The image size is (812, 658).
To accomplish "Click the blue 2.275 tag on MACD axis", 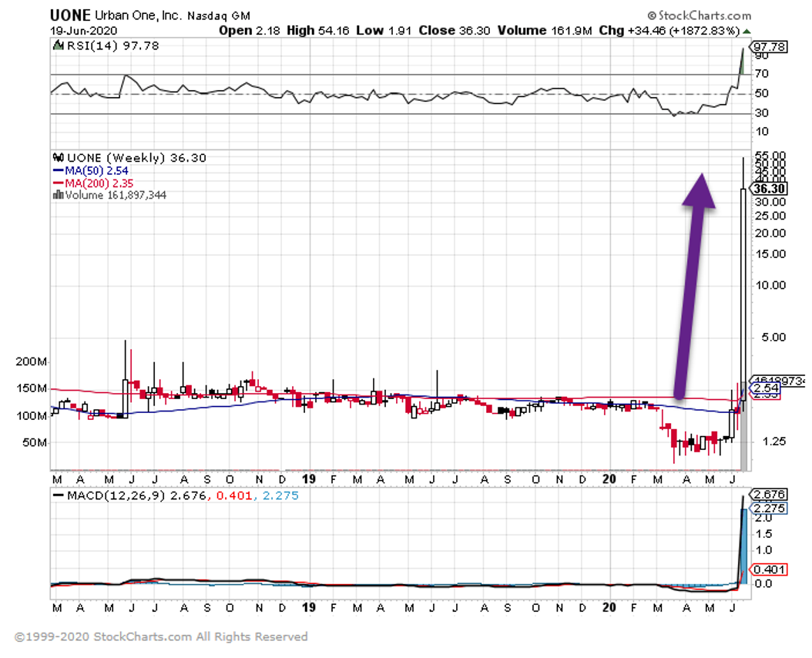I will click(769, 509).
